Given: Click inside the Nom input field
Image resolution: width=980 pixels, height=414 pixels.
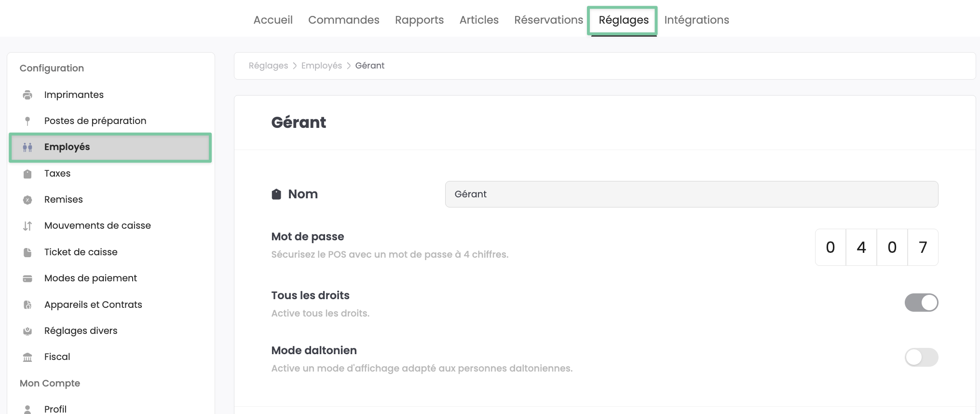Looking at the screenshot, I should coord(691,194).
